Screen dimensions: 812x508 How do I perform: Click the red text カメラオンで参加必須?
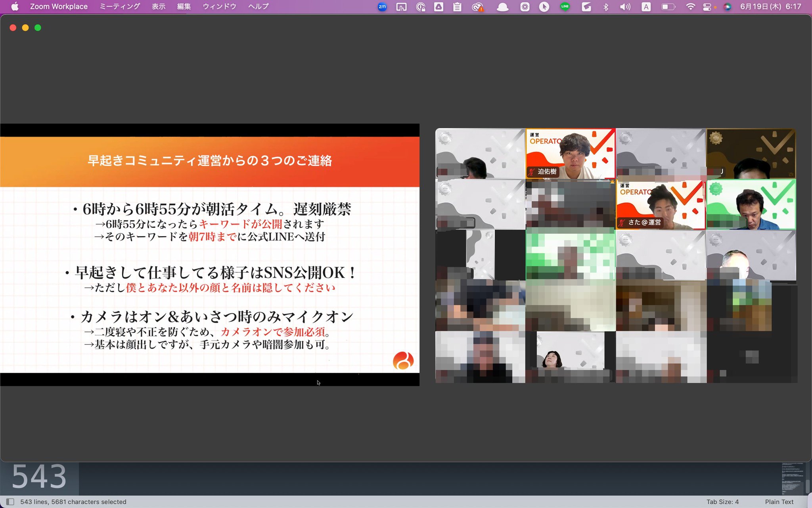tap(273, 332)
